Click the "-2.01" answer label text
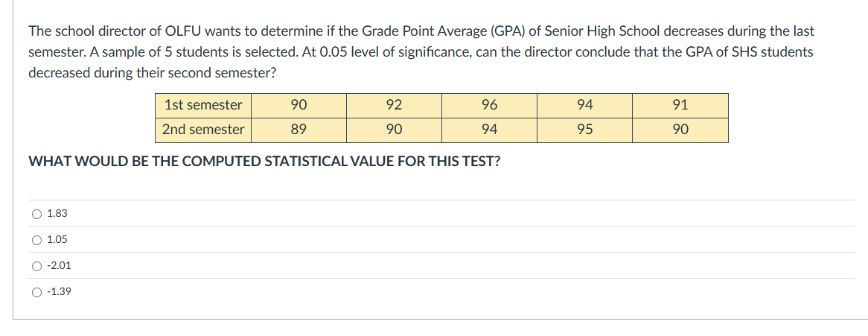This screenshot has height=336, width=868. coord(60,265)
